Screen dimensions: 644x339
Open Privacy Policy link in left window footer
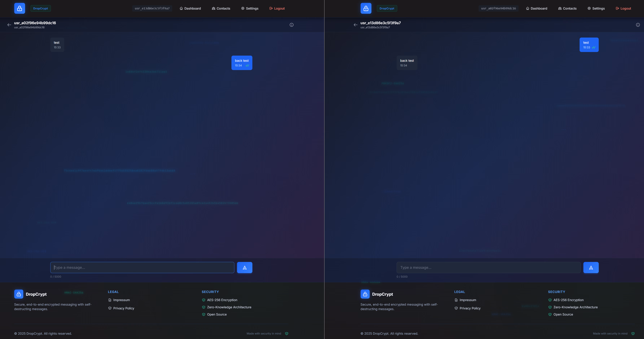[x=121, y=308]
